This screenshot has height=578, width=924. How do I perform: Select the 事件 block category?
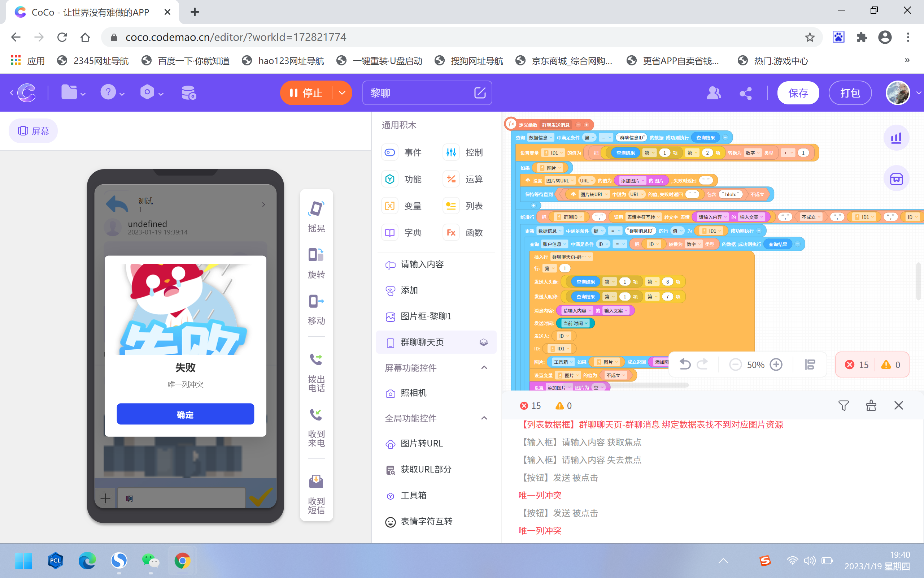pos(402,152)
